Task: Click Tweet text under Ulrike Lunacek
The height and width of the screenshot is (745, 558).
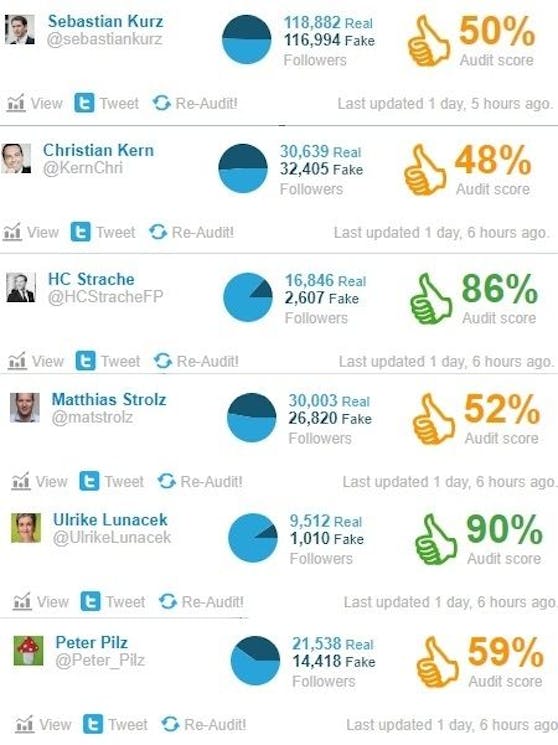Action: (125, 602)
